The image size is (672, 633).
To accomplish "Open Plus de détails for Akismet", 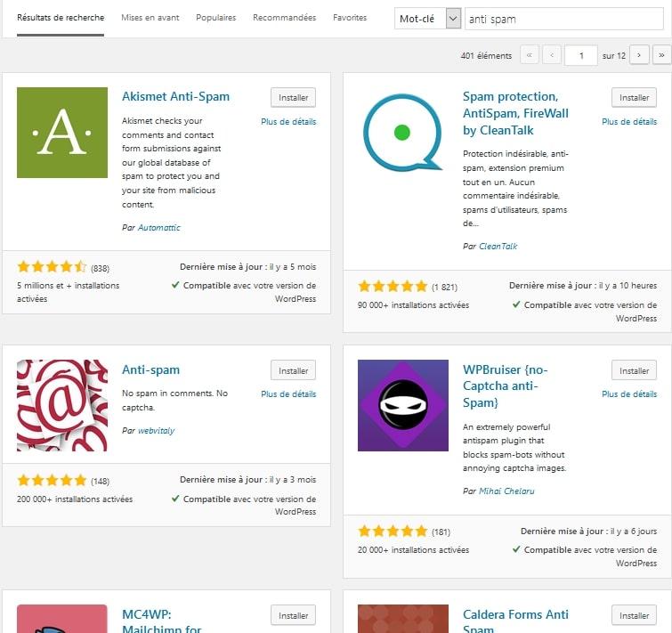I will pyautogui.click(x=288, y=122).
